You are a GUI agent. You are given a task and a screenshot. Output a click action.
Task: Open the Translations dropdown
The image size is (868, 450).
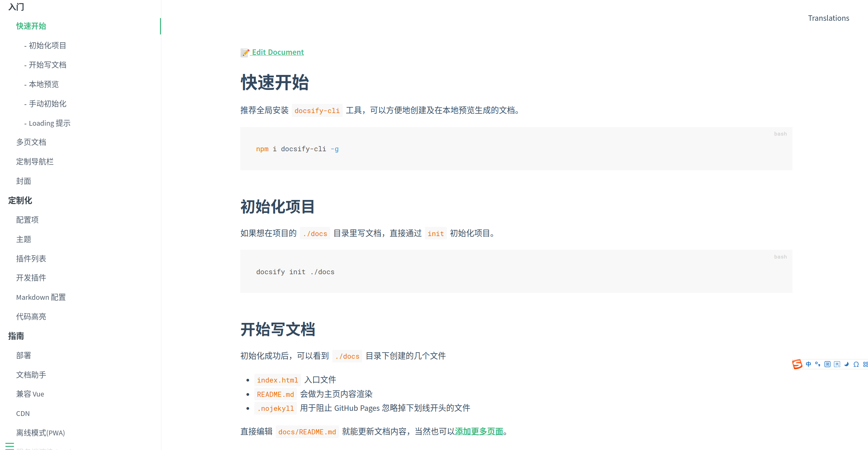829,18
